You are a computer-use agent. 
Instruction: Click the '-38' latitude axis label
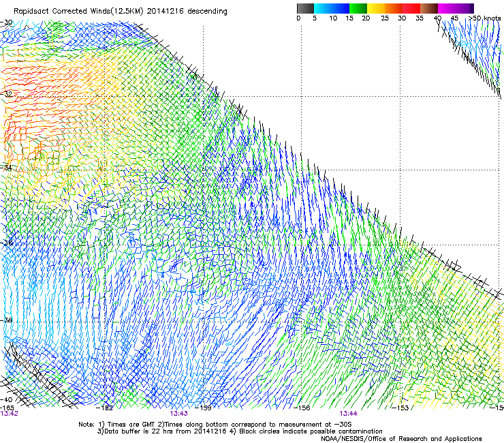coord(6,320)
